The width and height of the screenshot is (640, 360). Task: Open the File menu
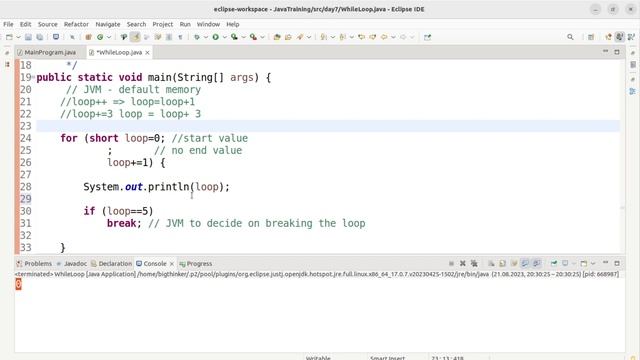[x=8, y=24]
